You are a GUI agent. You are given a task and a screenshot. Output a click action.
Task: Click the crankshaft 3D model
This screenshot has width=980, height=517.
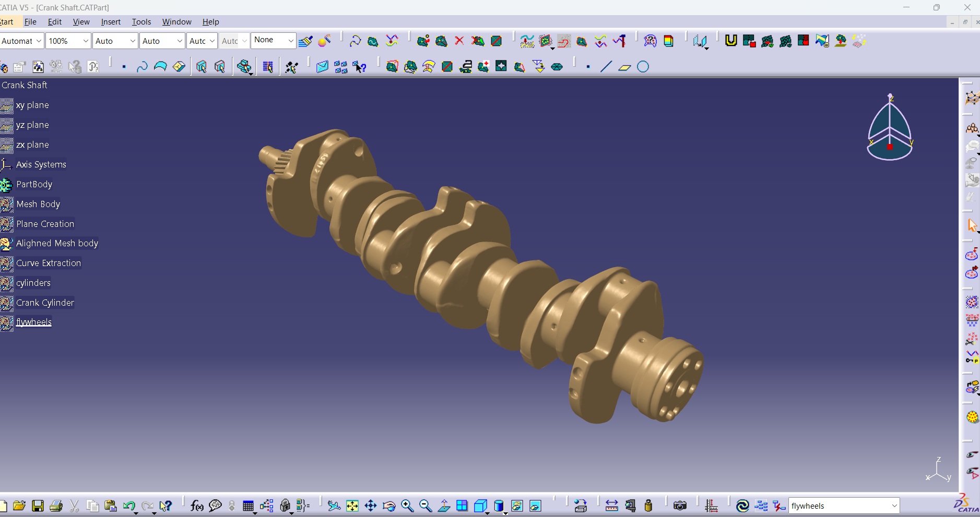pyautogui.click(x=480, y=276)
